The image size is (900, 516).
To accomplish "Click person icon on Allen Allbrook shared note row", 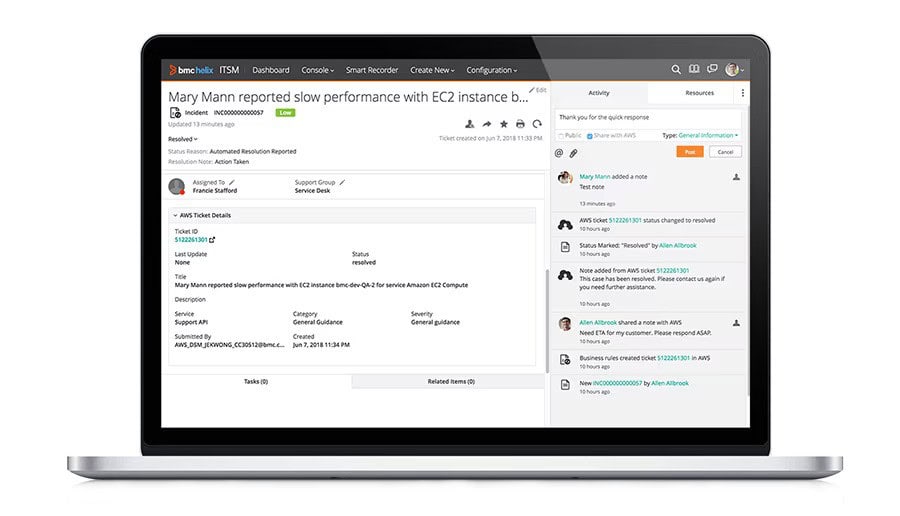I will pyautogui.click(x=736, y=323).
